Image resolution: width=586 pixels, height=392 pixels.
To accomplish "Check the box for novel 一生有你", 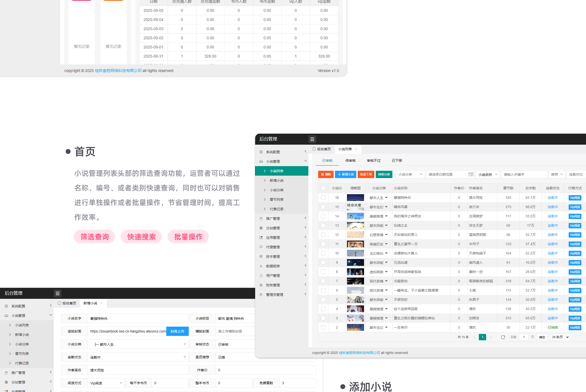I will coord(323,327).
